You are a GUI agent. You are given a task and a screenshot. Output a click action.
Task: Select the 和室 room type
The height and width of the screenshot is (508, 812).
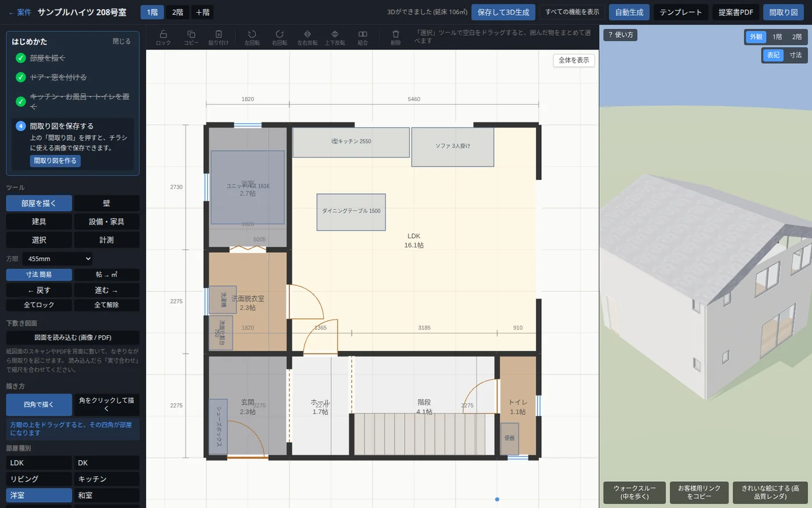point(107,495)
